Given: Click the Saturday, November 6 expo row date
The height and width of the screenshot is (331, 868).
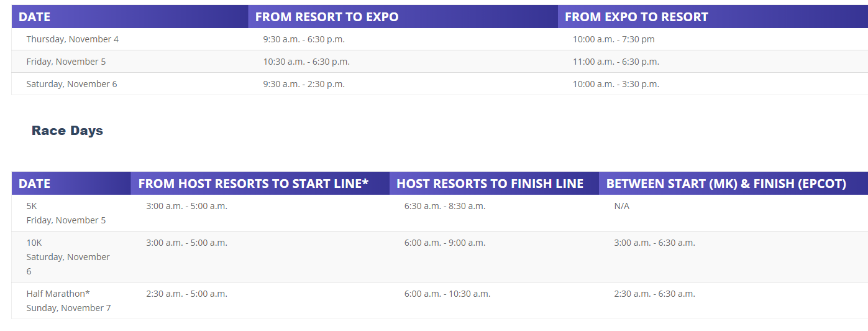Looking at the screenshot, I should pos(71,84).
